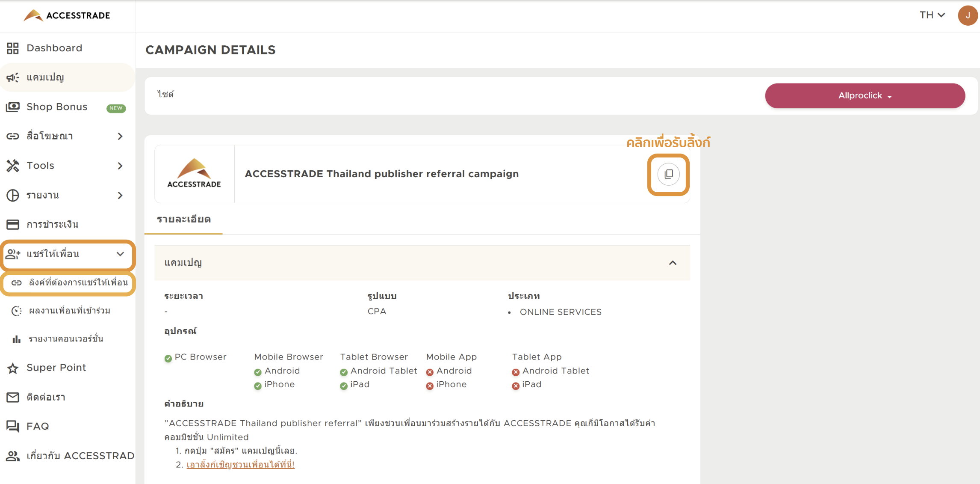Viewport: 980px width, 484px height.
Task: Click the CPA format value
Action: [377, 312]
